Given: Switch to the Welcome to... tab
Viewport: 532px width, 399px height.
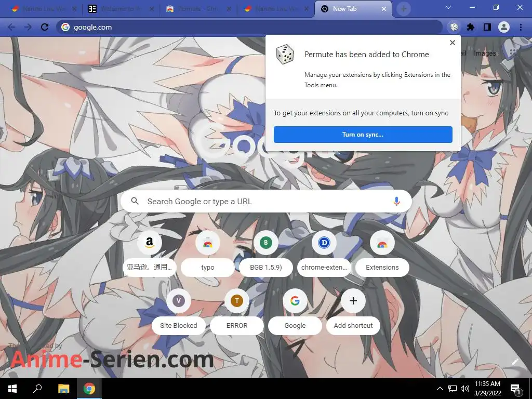Looking at the screenshot, I should 121,9.
